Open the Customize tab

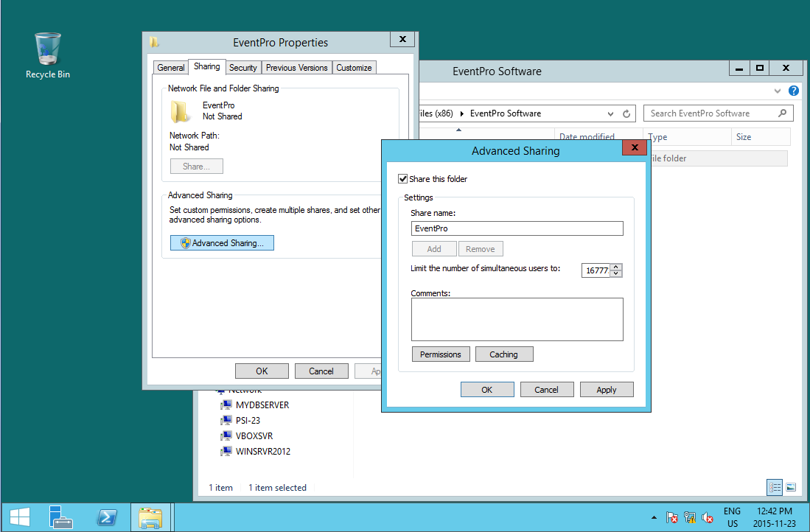point(354,68)
